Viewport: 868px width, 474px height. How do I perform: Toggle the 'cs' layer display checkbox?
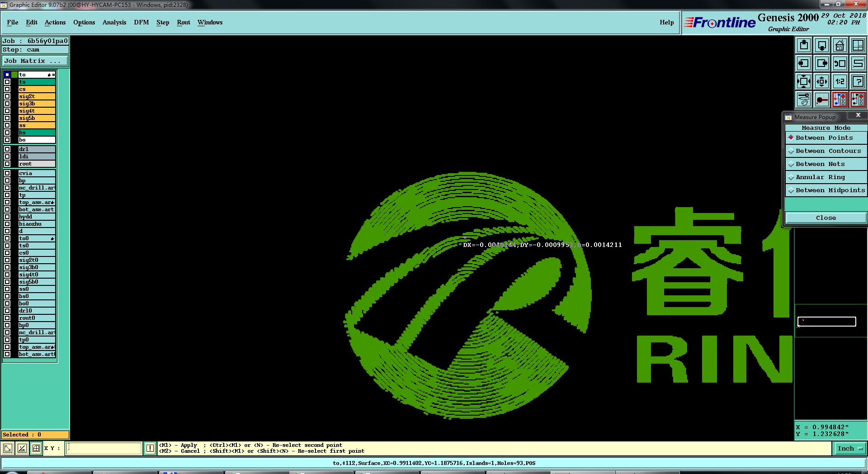click(7, 89)
